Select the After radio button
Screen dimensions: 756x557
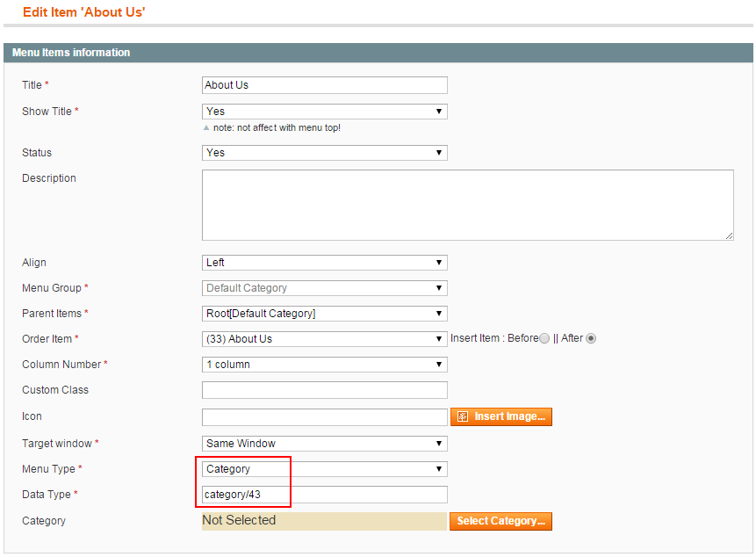pyautogui.click(x=591, y=338)
